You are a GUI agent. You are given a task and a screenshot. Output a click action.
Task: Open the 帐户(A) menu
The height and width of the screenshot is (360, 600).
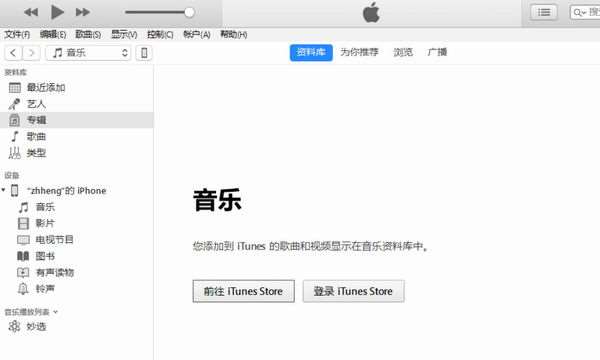coord(197,34)
